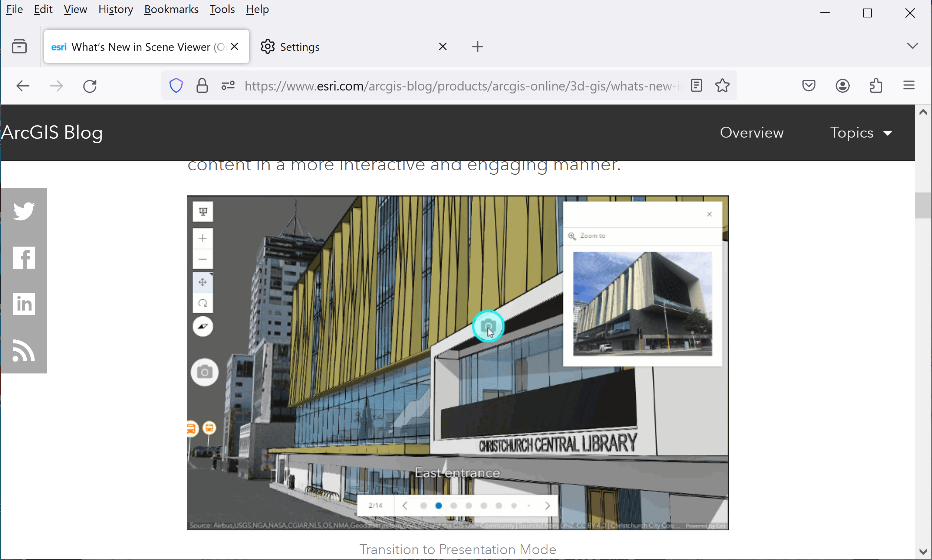Open the View menu
Image resolution: width=932 pixels, height=560 pixels.
coord(75,9)
